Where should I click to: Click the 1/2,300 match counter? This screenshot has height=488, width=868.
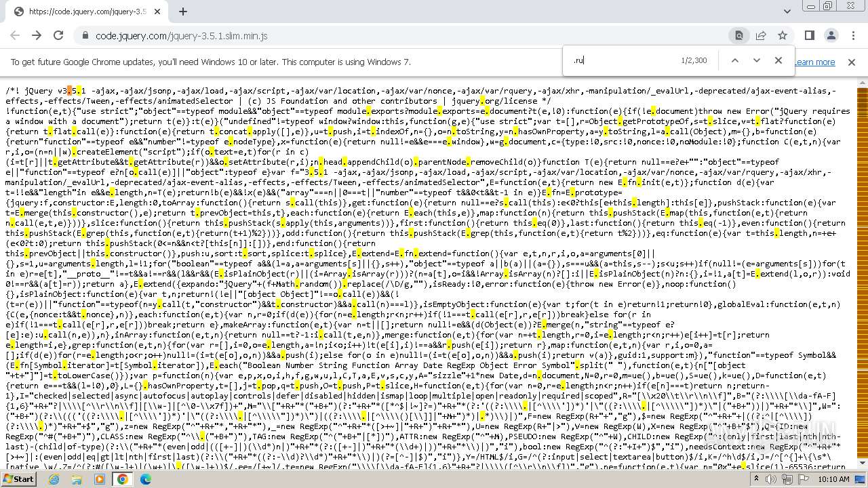click(x=694, y=60)
